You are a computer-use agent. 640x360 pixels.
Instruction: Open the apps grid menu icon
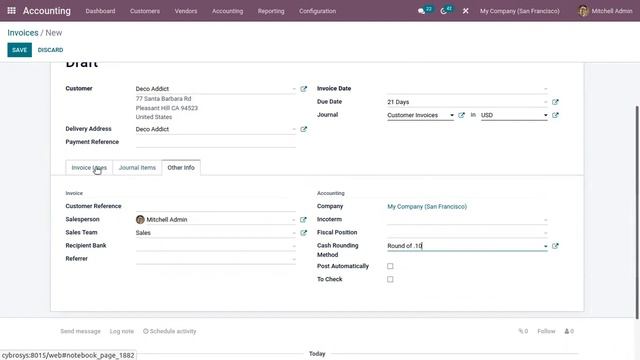[x=11, y=11]
